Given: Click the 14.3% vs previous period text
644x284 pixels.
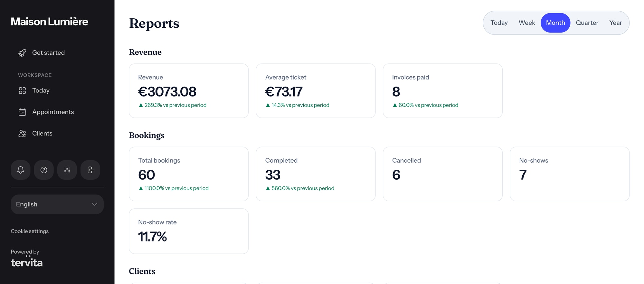Looking at the screenshot, I should (297, 105).
